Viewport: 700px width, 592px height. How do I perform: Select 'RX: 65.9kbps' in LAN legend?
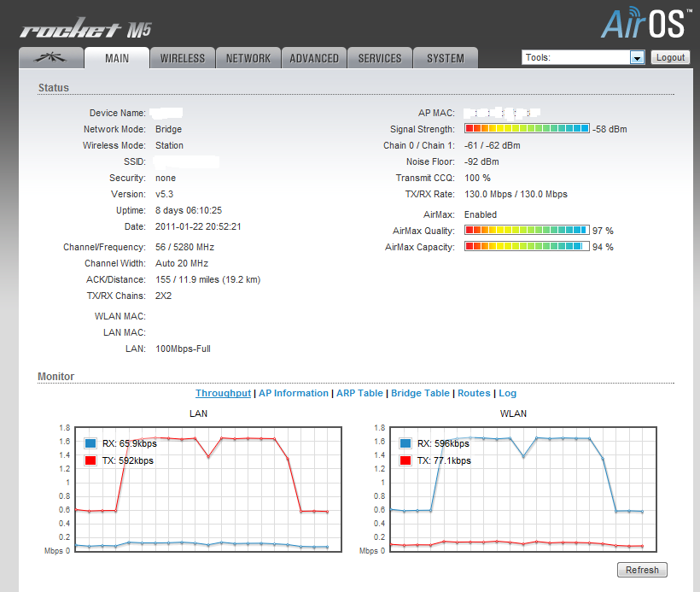pos(130,443)
